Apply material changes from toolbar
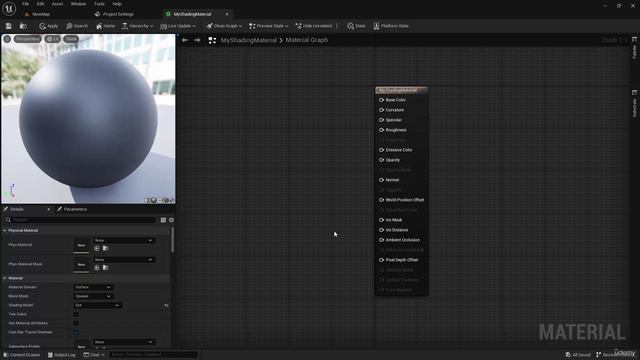Image resolution: width=640 pixels, height=360 pixels. point(49,26)
